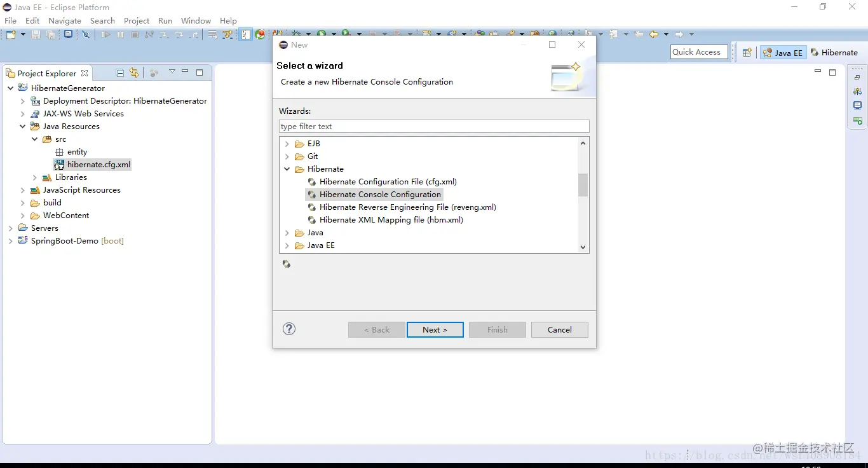Image resolution: width=868 pixels, height=468 pixels.
Task: Click the Resume debug icon
Action: (105, 34)
